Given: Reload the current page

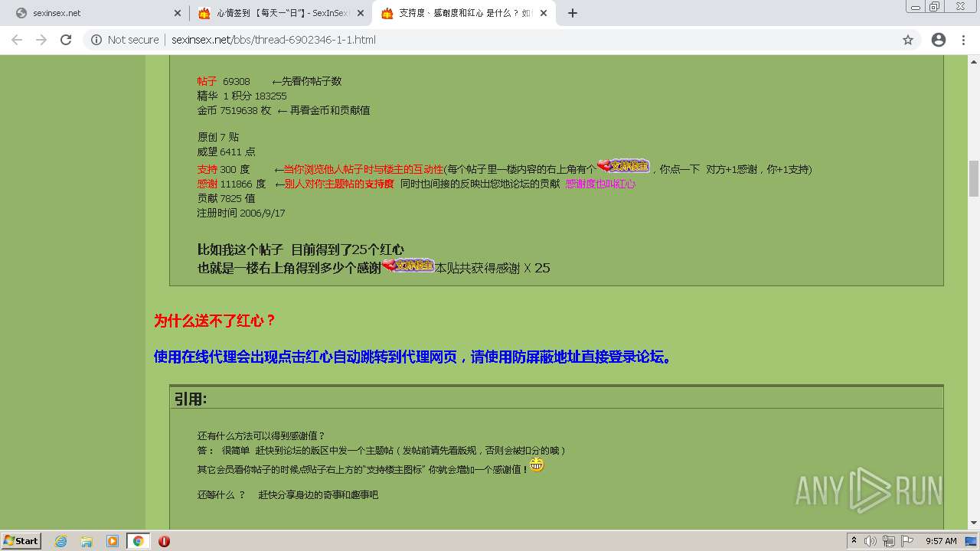Looking at the screenshot, I should (x=66, y=40).
